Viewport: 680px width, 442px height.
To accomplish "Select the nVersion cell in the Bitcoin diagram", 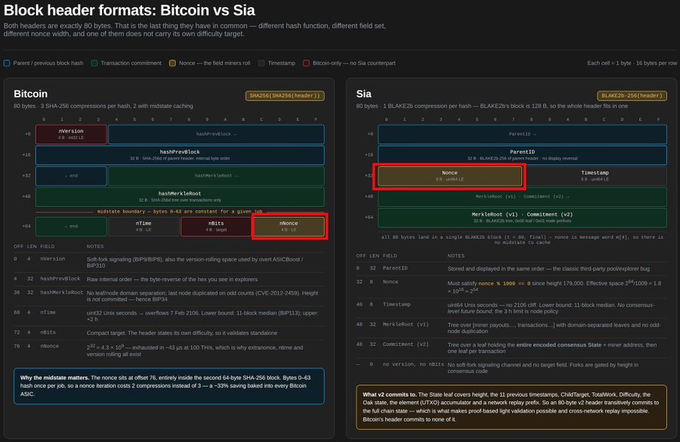I will pyautogui.click(x=71, y=134).
